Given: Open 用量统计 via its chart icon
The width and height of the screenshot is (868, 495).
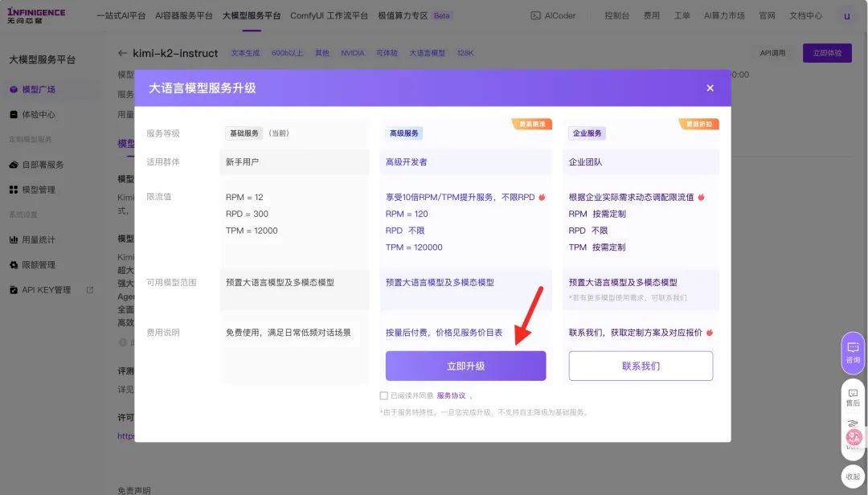Looking at the screenshot, I should point(14,239).
